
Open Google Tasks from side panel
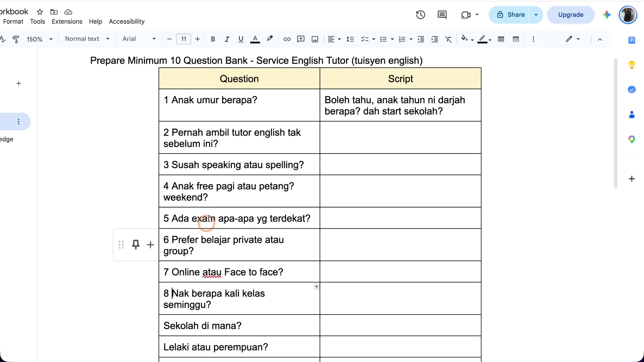click(632, 89)
